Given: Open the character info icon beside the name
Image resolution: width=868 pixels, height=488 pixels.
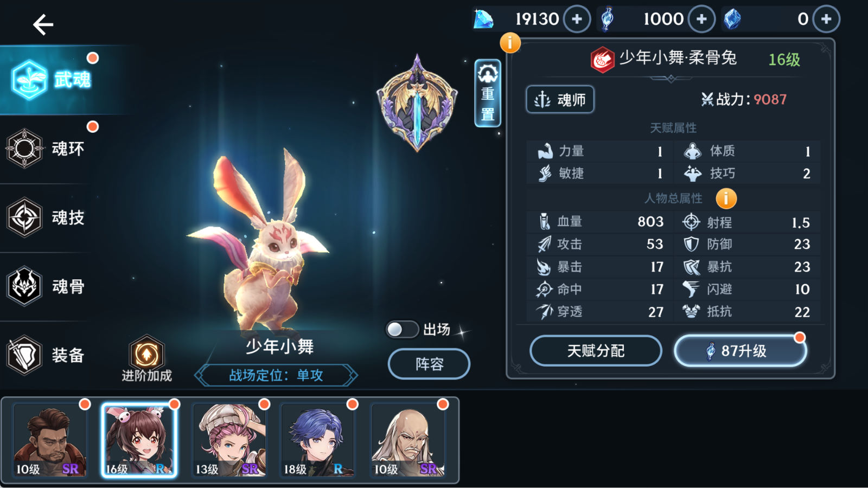Looking at the screenshot, I should tap(510, 42).
